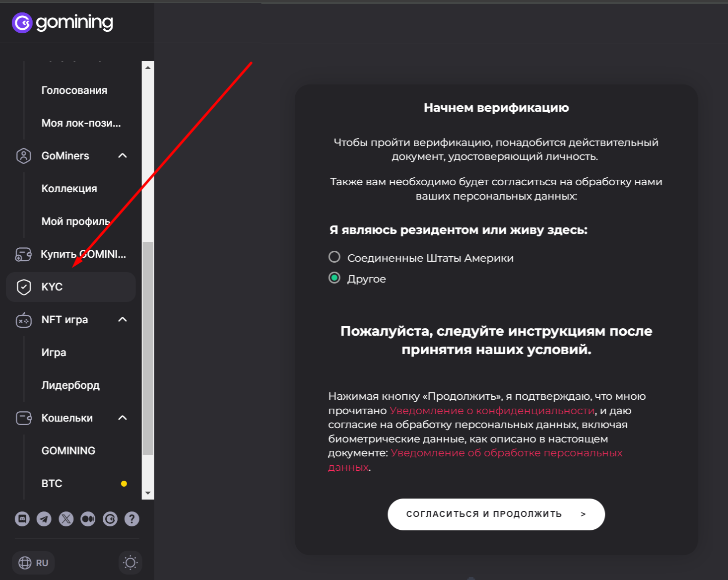
Task: Open the X (Twitter) icon
Action: pyautogui.click(x=66, y=519)
